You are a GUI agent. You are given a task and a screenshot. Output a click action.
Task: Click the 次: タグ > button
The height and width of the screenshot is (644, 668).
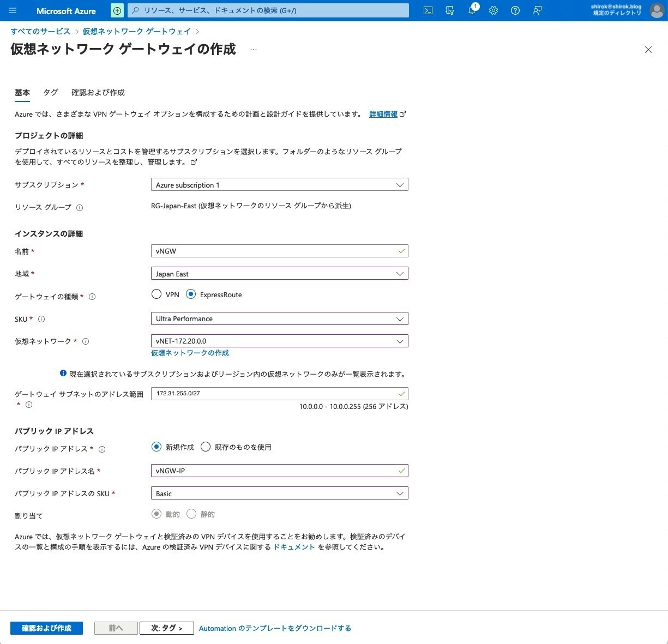[x=167, y=628]
